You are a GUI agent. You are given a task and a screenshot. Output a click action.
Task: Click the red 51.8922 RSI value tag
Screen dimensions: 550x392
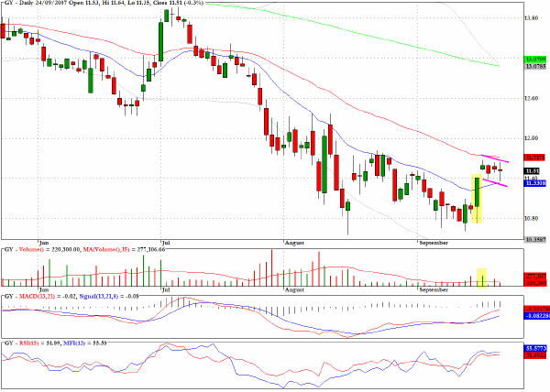pyautogui.click(x=534, y=355)
